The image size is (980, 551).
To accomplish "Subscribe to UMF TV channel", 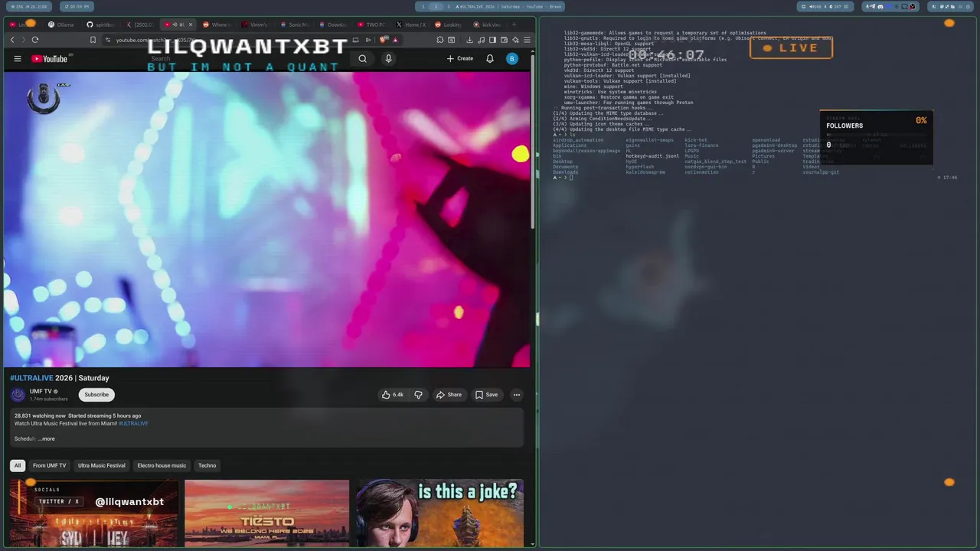I will [96, 395].
